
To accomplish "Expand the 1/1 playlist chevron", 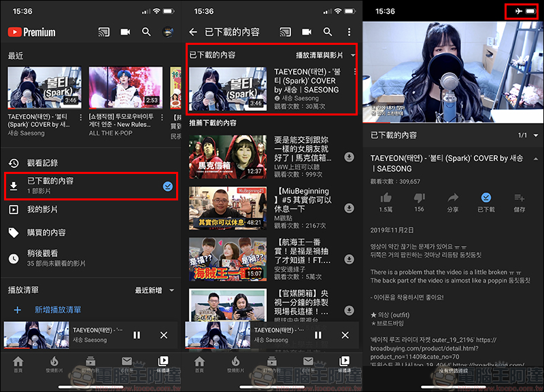I will pyautogui.click(x=534, y=135).
